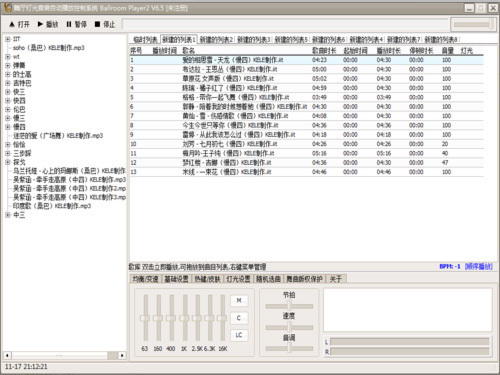Image resolution: width=500 pixels, height=375 pixels.
Task: Adjust the 1K equalizer band slider
Action: (184, 318)
